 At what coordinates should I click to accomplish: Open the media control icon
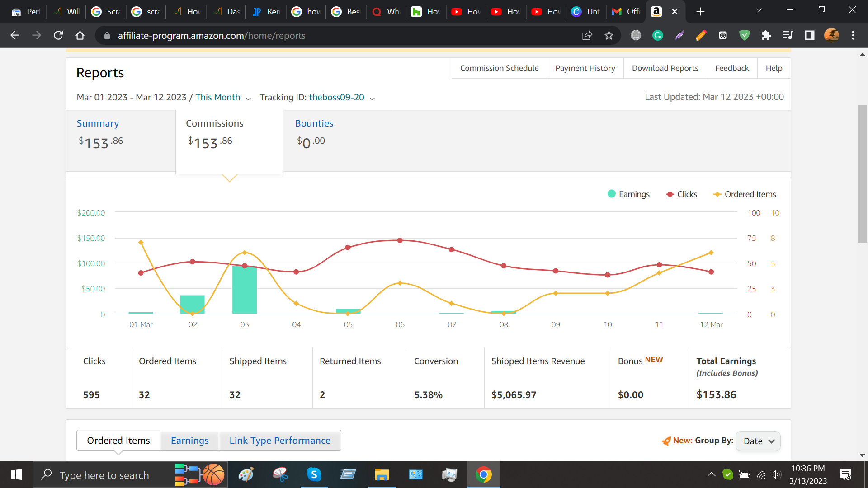click(788, 35)
